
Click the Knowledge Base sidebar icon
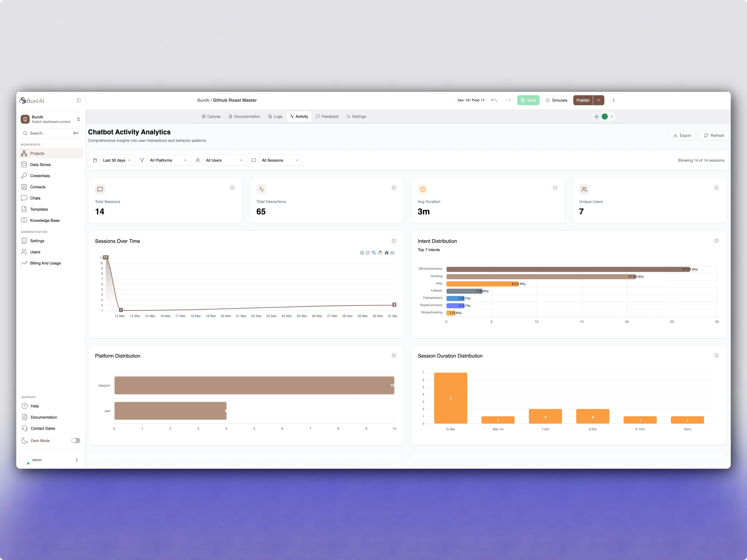tap(24, 220)
